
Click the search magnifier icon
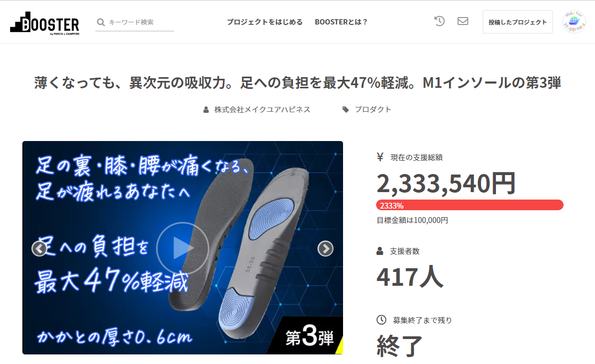[101, 22]
